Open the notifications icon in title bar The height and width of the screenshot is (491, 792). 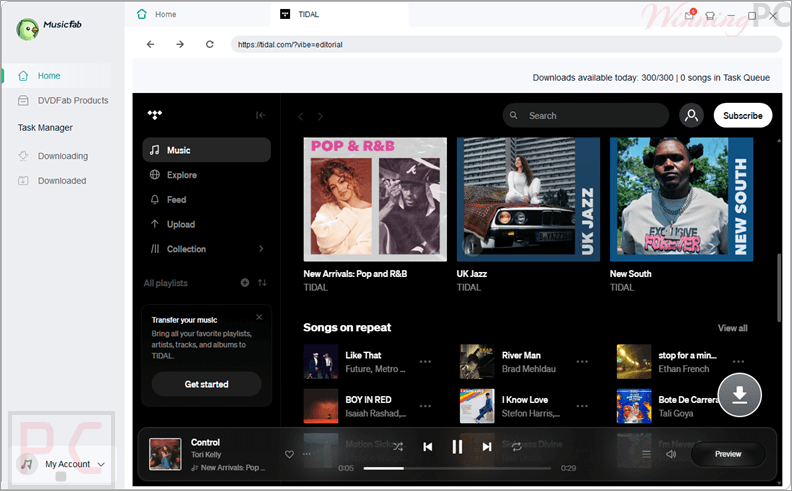(x=689, y=15)
